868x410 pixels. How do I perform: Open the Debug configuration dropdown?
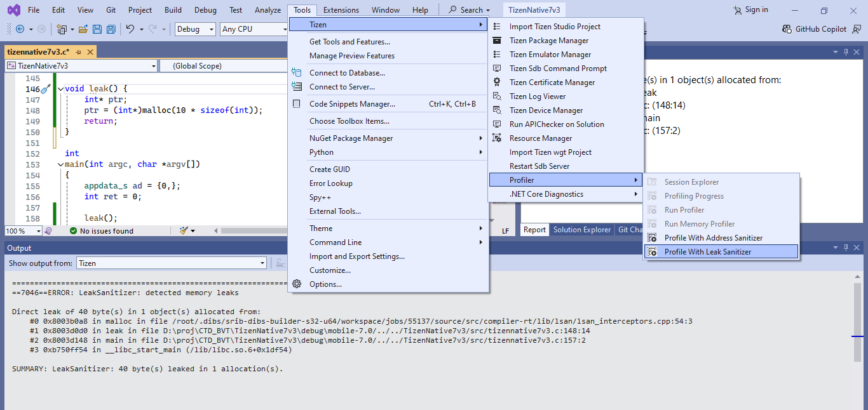(196, 29)
